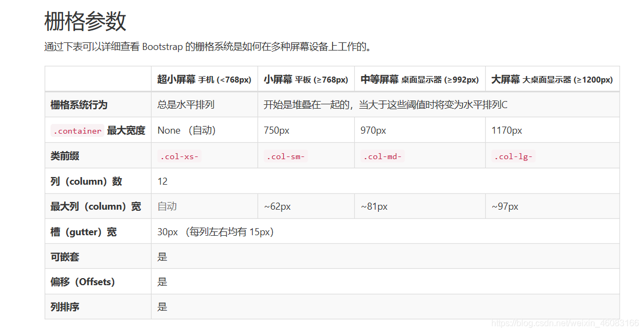The image size is (644, 333).
Task: Click the 偏移 (Offsets) row label
Action: pos(83,282)
